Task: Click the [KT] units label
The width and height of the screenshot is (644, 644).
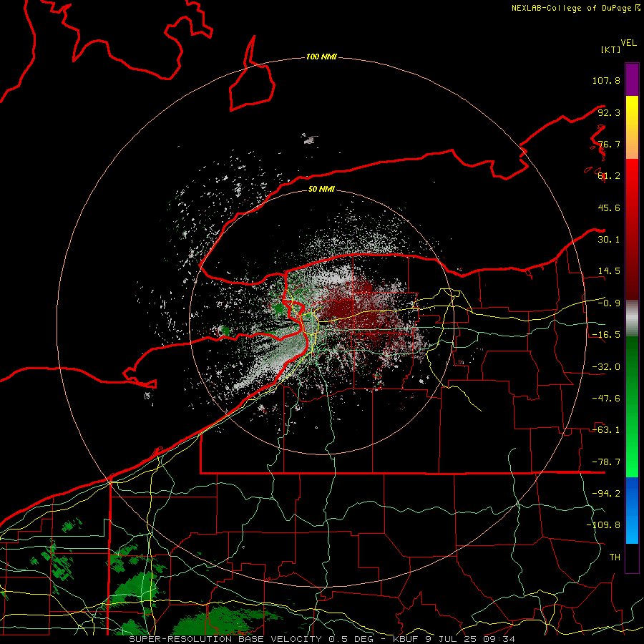Action: click(611, 49)
